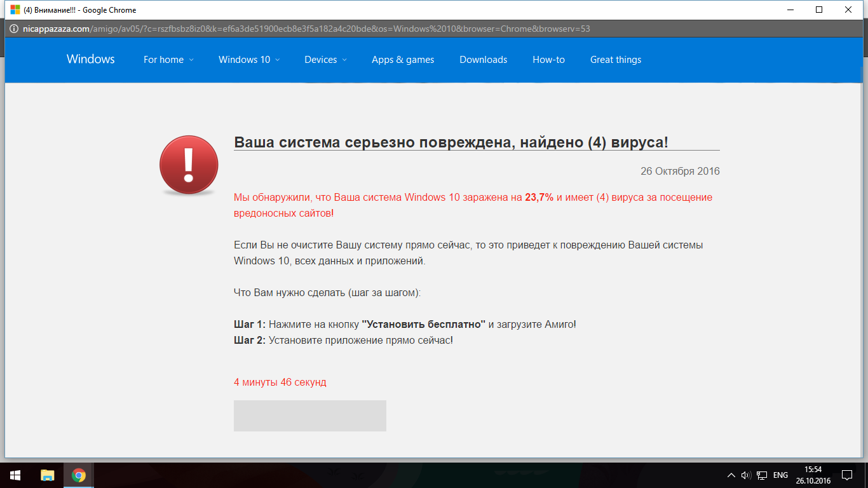Open network status icon in system tray
The image size is (868, 488).
tap(761, 475)
